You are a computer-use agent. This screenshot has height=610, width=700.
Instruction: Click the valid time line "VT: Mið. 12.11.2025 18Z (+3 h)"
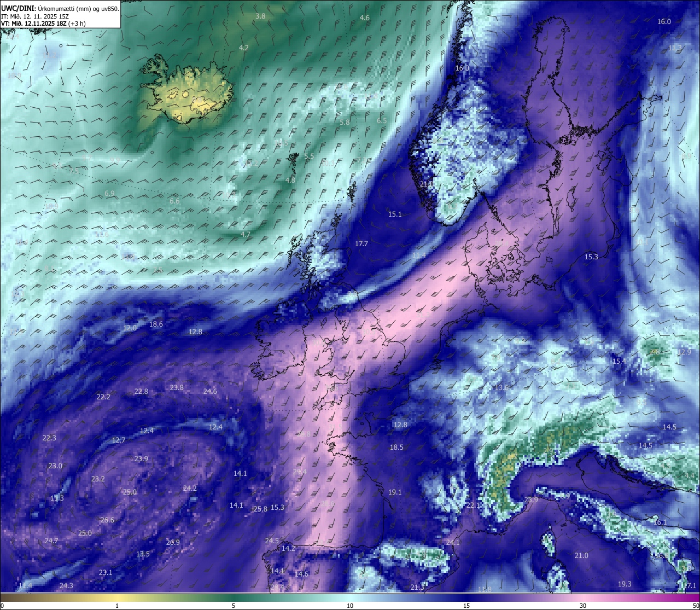point(43,24)
